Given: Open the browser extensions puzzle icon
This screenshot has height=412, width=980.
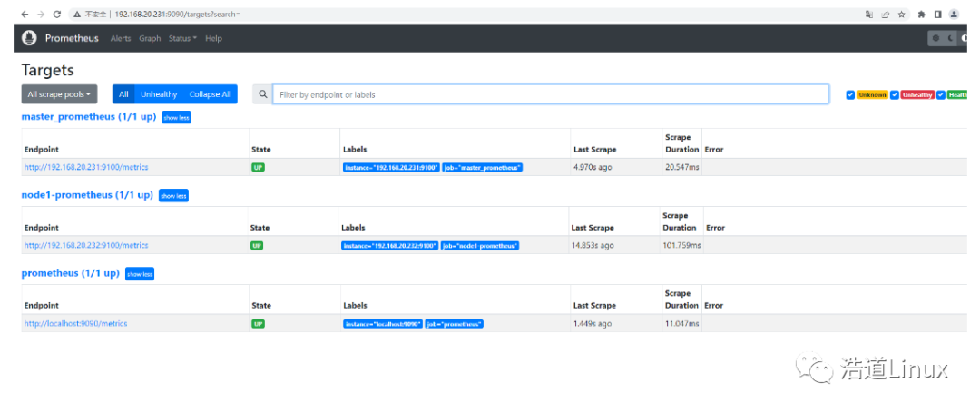Looking at the screenshot, I should pyautogui.click(x=922, y=15).
